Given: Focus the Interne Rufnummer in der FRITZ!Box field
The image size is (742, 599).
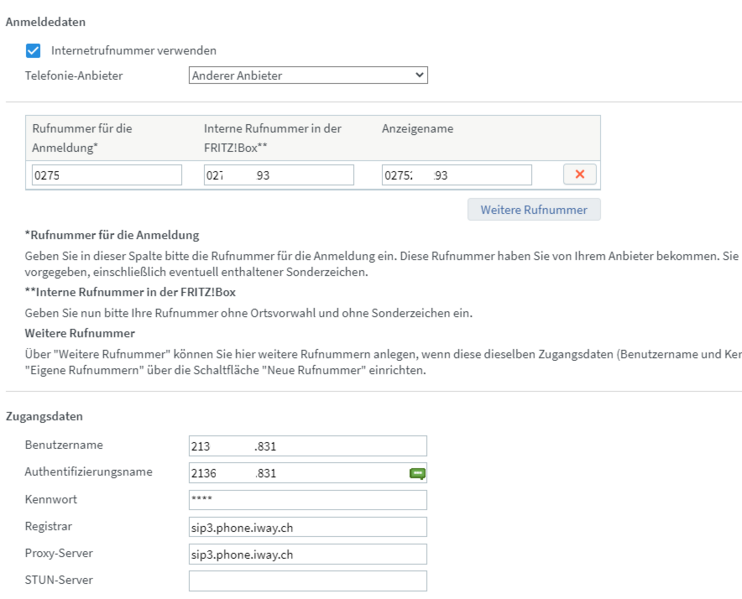Looking at the screenshot, I should pos(279,175).
